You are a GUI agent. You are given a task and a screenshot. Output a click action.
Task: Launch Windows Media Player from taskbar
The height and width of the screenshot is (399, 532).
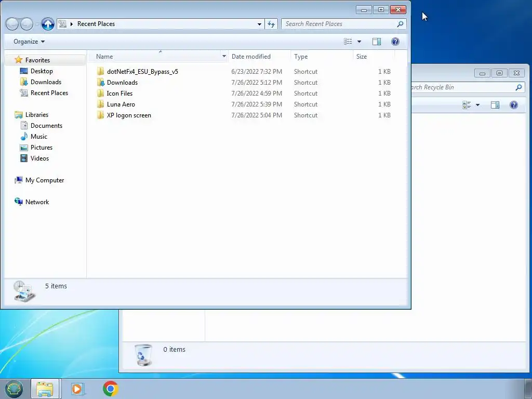pyautogui.click(x=78, y=389)
